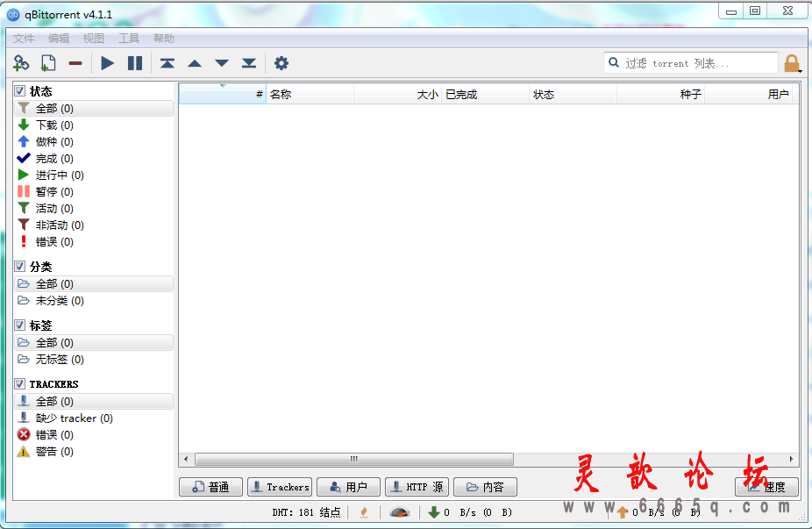
Task: Toggle the 状态 section checkbox
Action: [x=19, y=91]
